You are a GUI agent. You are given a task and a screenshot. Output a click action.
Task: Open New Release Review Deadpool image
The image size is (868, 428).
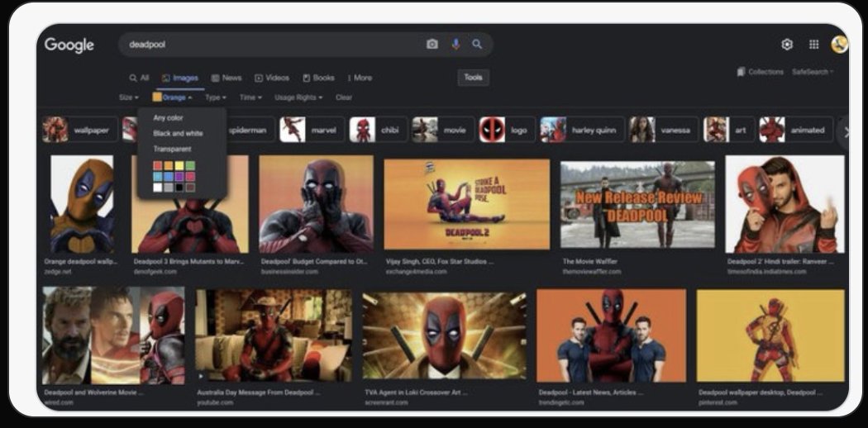pos(637,205)
